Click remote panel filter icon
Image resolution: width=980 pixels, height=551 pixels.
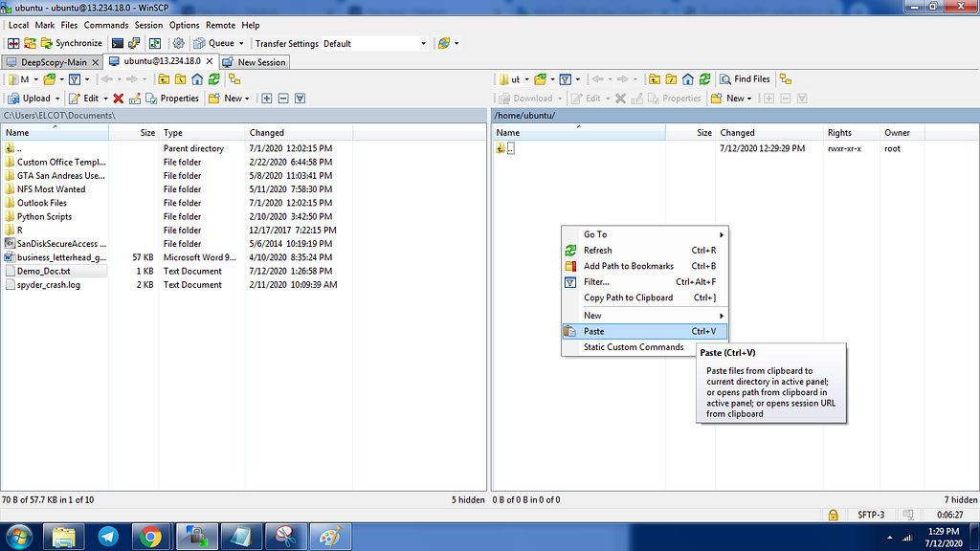coord(565,79)
